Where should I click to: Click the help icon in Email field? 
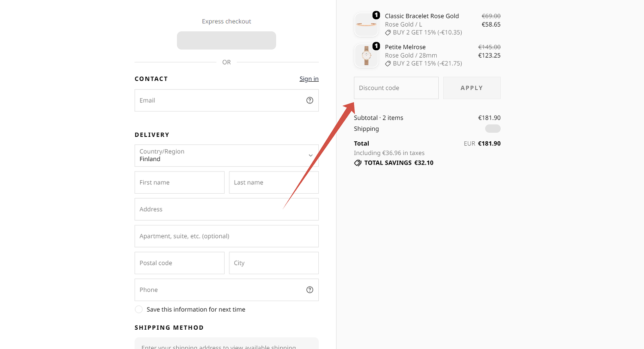click(x=310, y=100)
